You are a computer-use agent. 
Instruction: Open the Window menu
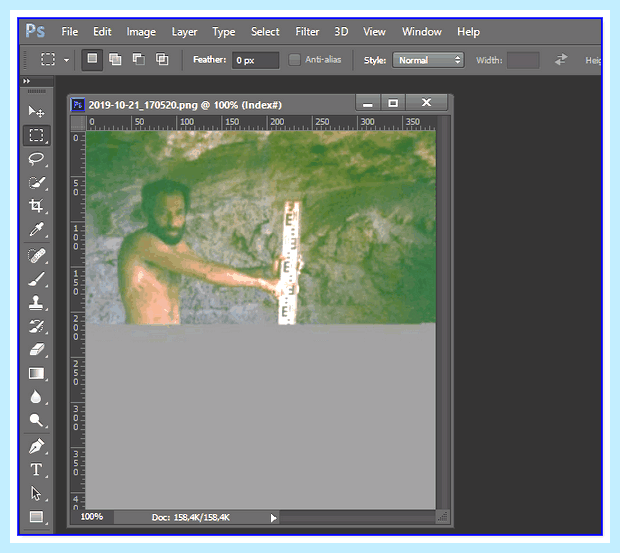click(422, 32)
